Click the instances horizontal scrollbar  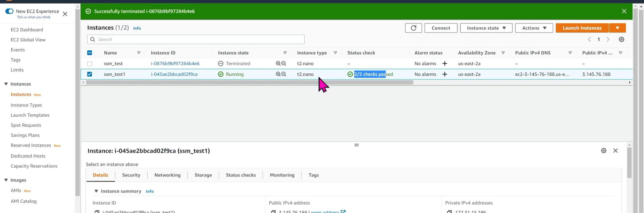pyautogui.click(x=250, y=82)
